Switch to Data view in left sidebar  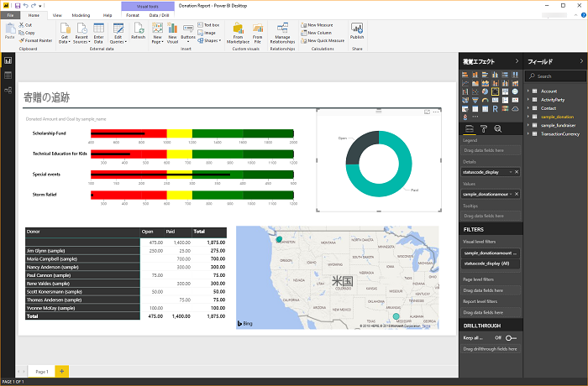(8, 76)
